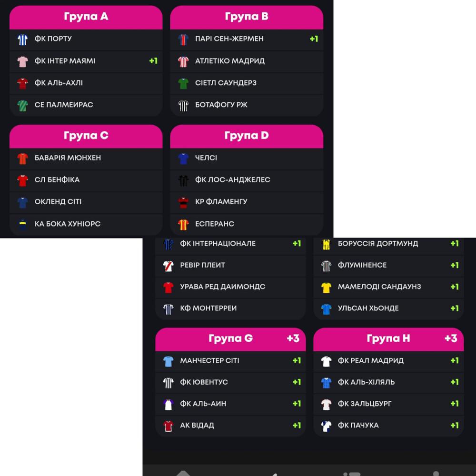
Task: Select the Баварія Мюнхен team row
Action: pos(86,158)
